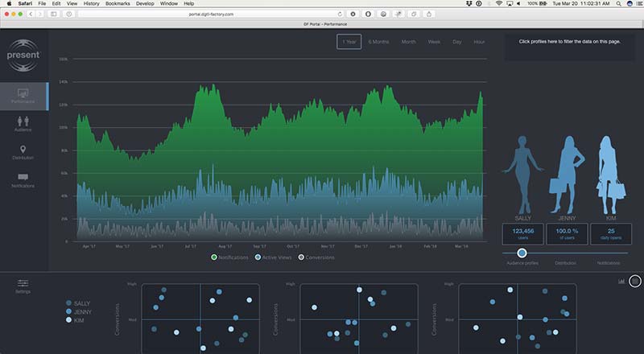This screenshot has height=354, width=644.
Task: Open the Audience section icon
Action: [23, 121]
